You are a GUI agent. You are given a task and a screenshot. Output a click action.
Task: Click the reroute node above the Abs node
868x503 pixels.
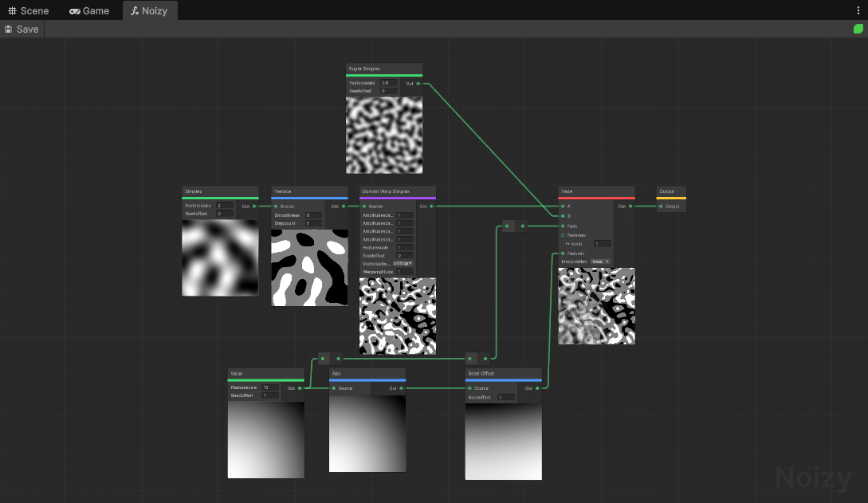[331, 359]
